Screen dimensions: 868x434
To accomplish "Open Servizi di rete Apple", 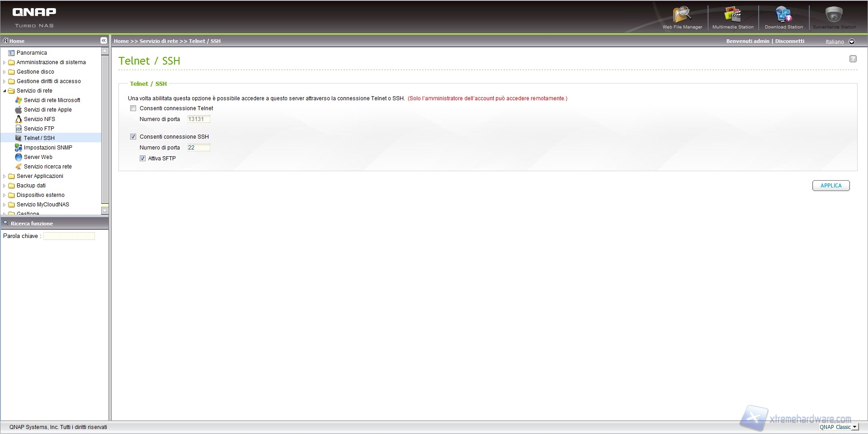I will (x=47, y=110).
